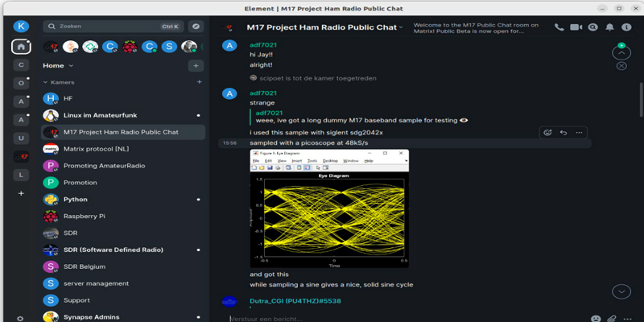
Task: Open Matrix protocol [NL] room
Action: tap(123, 149)
